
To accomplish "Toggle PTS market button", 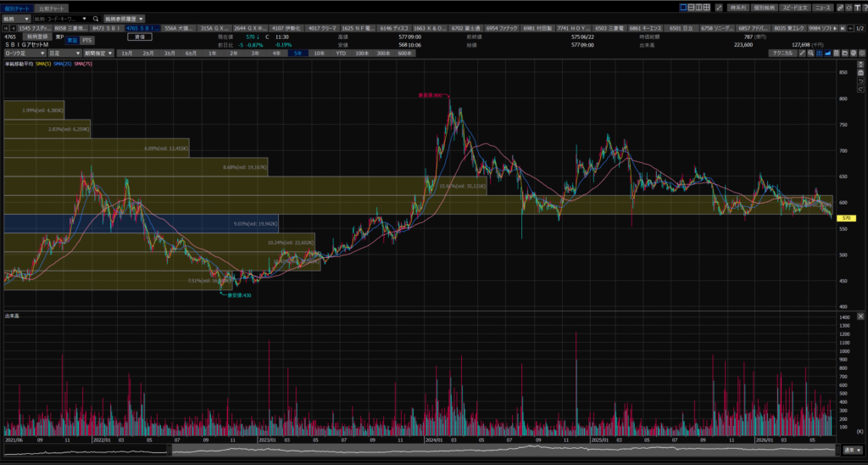I will click(87, 40).
